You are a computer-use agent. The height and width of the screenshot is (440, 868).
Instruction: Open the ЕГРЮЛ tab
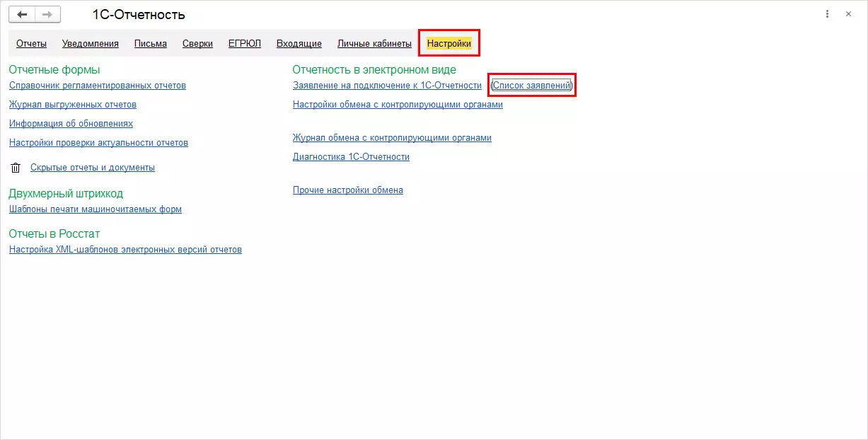pos(245,44)
